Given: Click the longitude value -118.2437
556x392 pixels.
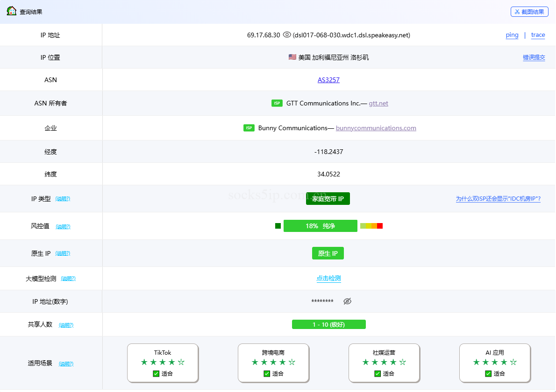Looking at the screenshot, I should (x=329, y=152).
